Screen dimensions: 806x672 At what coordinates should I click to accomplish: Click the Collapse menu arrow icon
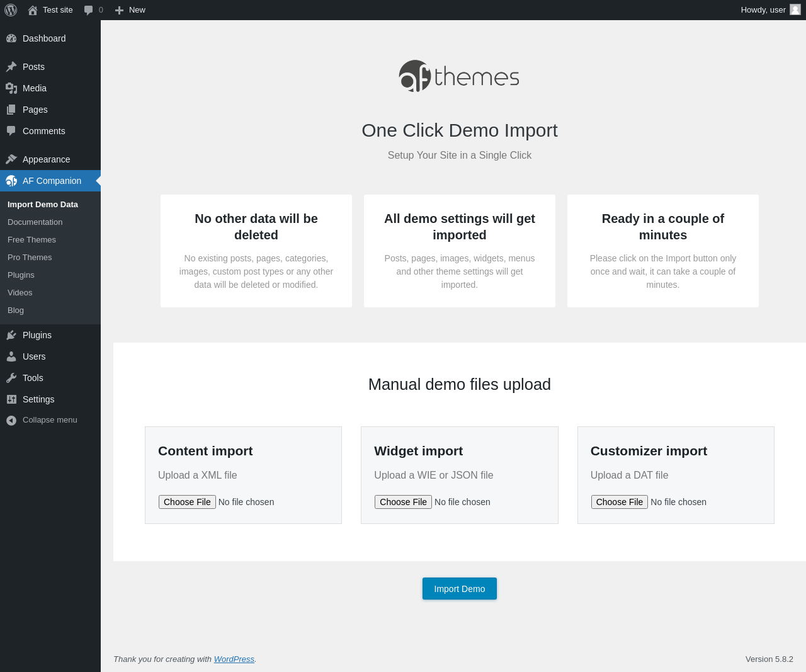click(11, 420)
